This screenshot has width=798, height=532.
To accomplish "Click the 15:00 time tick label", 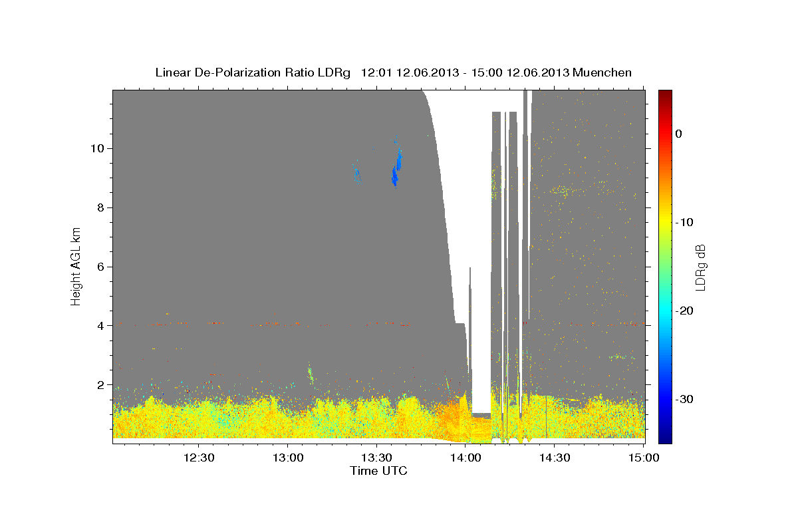I will 644,458.
